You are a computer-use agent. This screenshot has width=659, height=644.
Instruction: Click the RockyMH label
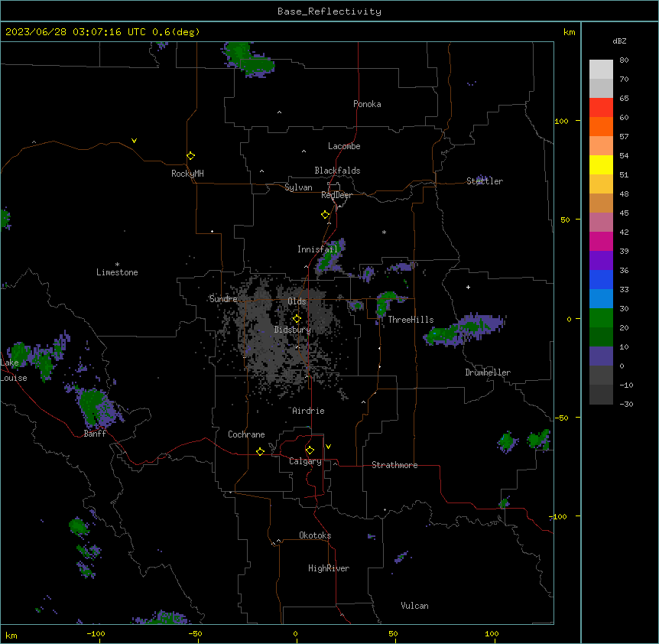[187, 174]
